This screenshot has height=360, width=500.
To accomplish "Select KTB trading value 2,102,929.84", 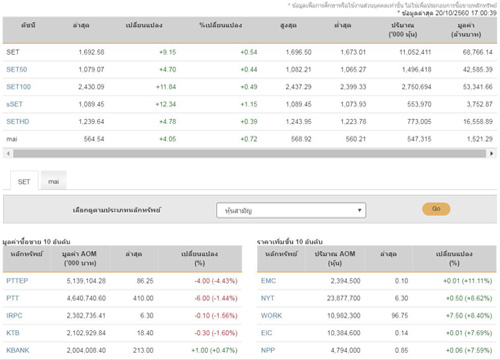I will pyautogui.click(x=86, y=333).
